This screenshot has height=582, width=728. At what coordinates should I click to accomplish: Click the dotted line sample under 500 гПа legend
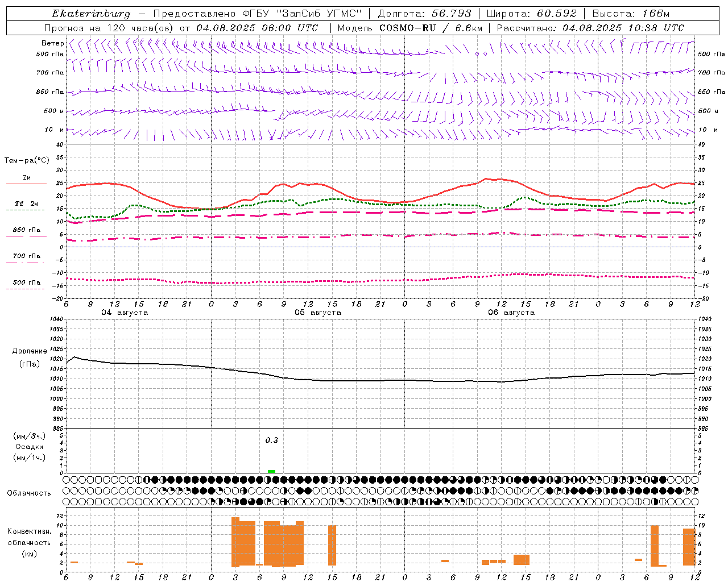pos(26,289)
